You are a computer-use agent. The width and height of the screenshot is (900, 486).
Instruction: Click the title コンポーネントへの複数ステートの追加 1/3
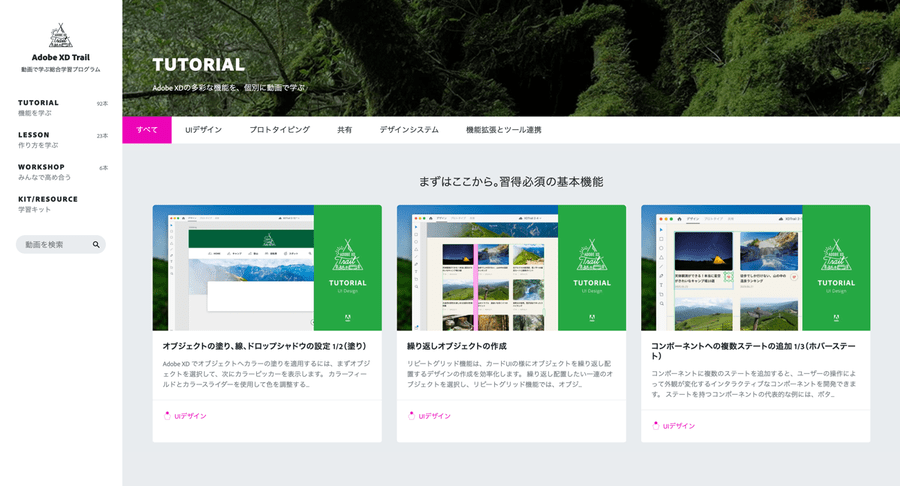[754, 351]
